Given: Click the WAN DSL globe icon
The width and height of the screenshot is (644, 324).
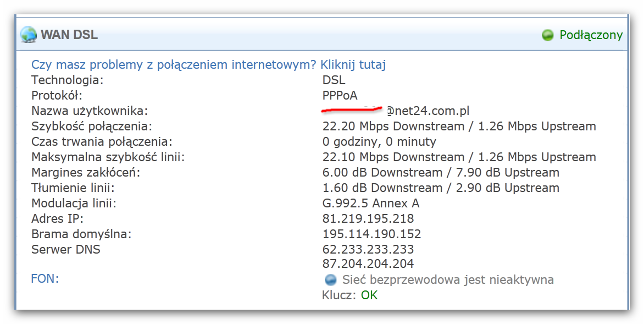Looking at the screenshot, I should coord(29,35).
